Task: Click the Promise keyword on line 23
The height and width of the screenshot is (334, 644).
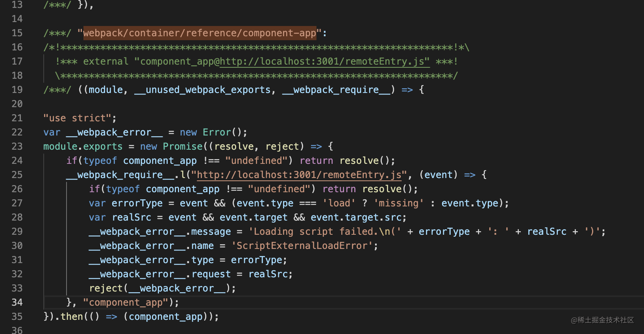Action: pyautogui.click(x=183, y=147)
